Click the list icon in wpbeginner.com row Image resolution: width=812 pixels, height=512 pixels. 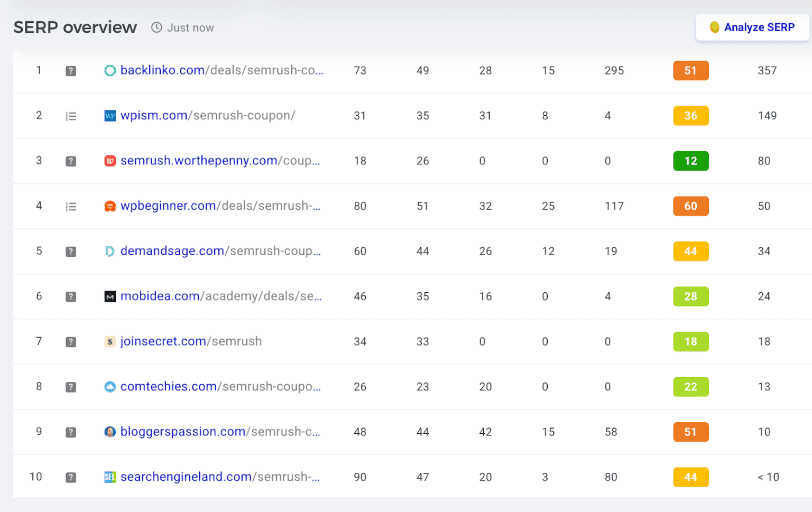pos(71,207)
